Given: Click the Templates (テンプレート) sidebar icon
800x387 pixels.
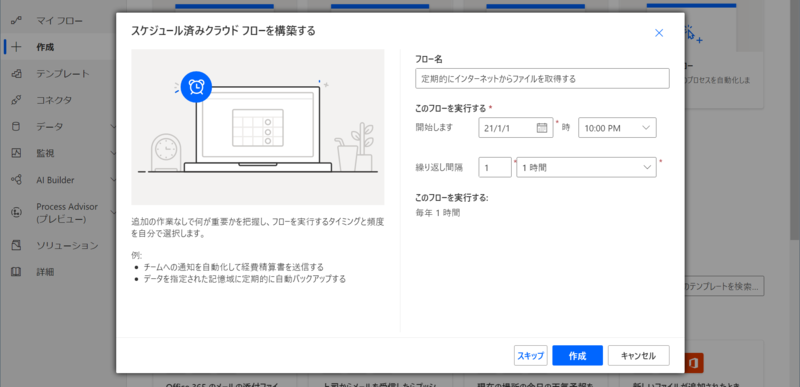Looking at the screenshot, I should [x=16, y=73].
